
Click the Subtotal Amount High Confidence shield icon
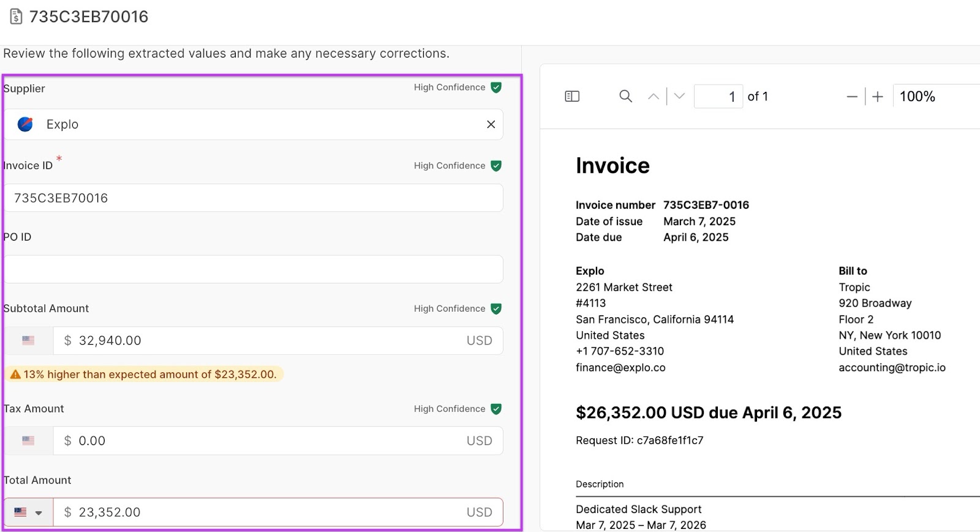pos(496,309)
